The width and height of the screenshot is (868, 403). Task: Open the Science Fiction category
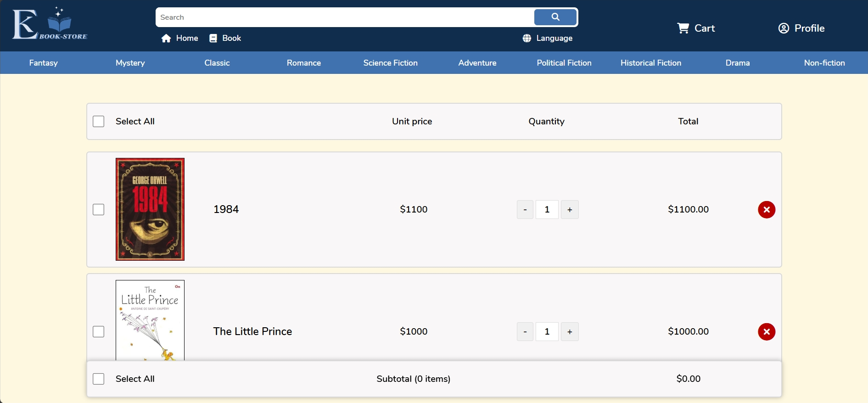coord(390,63)
